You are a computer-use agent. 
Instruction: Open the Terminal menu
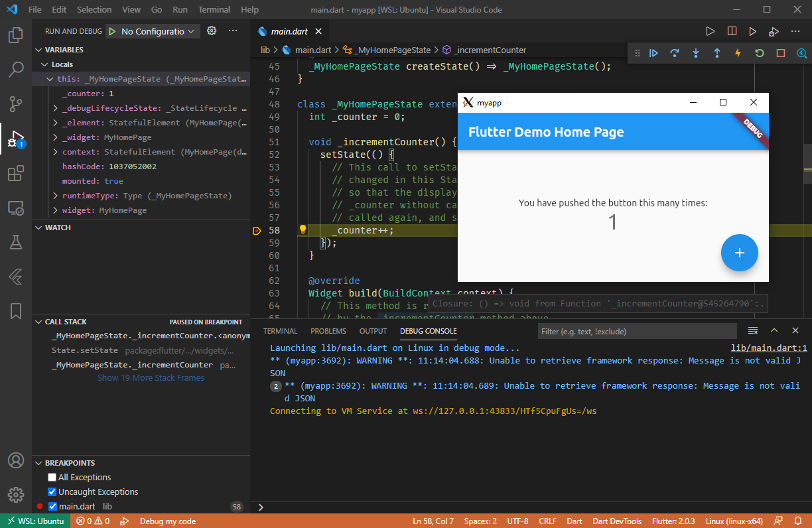pyautogui.click(x=214, y=10)
